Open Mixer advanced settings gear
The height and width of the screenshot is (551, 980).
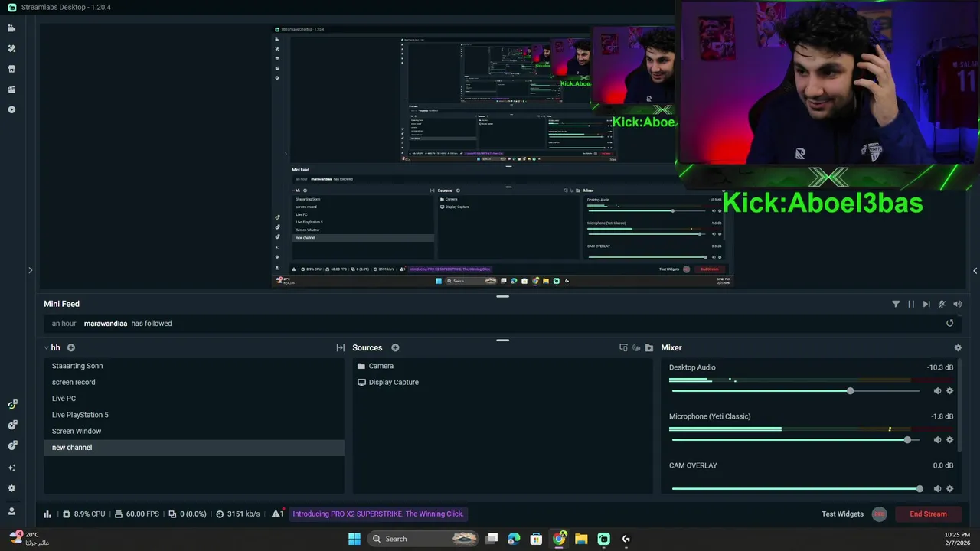tap(957, 348)
